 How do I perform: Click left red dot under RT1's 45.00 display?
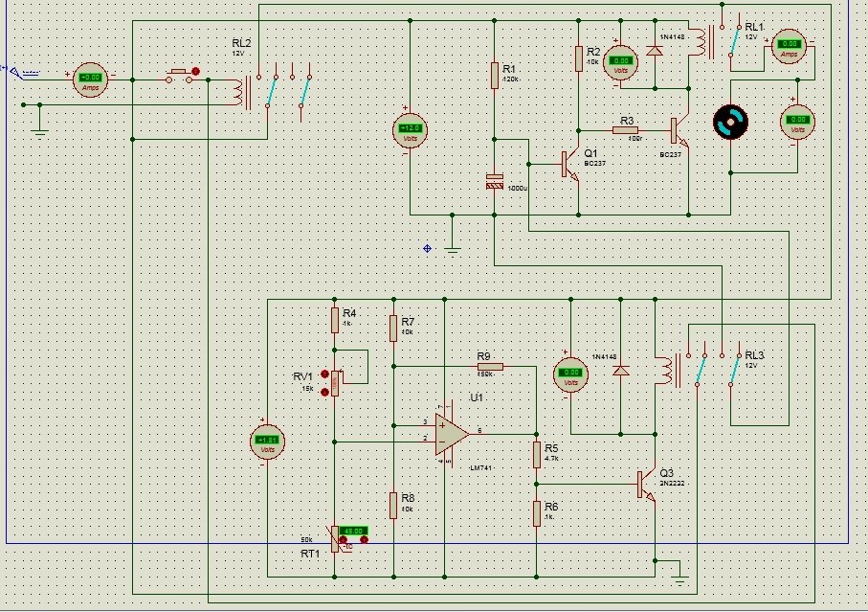tap(344, 540)
